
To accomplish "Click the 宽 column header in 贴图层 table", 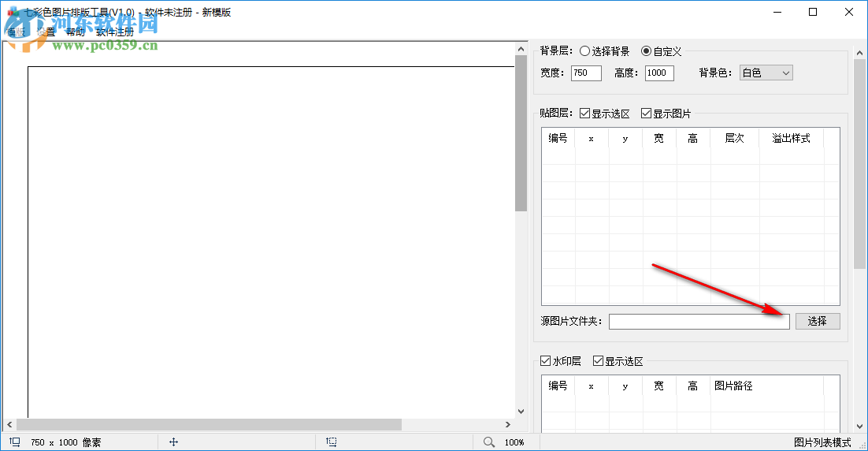I will 659,138.
